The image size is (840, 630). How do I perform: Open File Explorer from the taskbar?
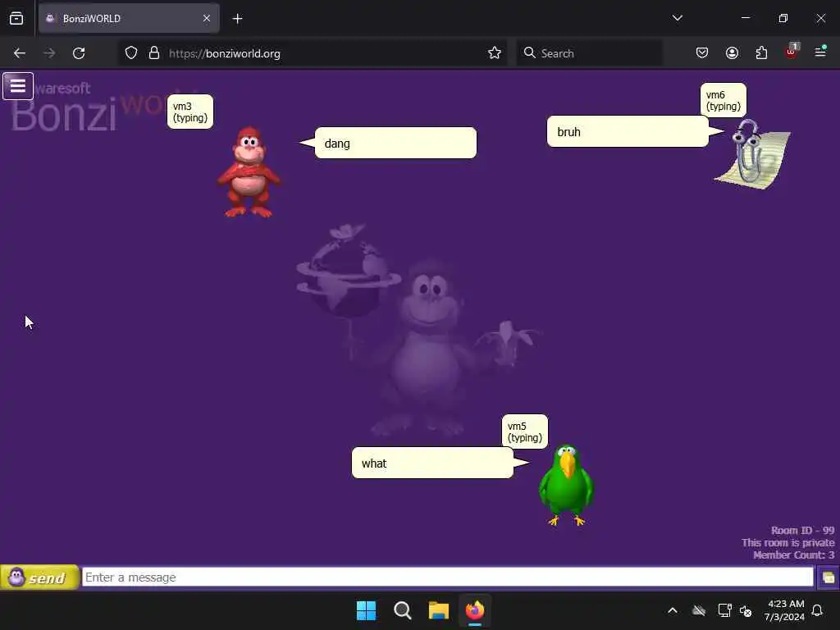pos(438,610)
